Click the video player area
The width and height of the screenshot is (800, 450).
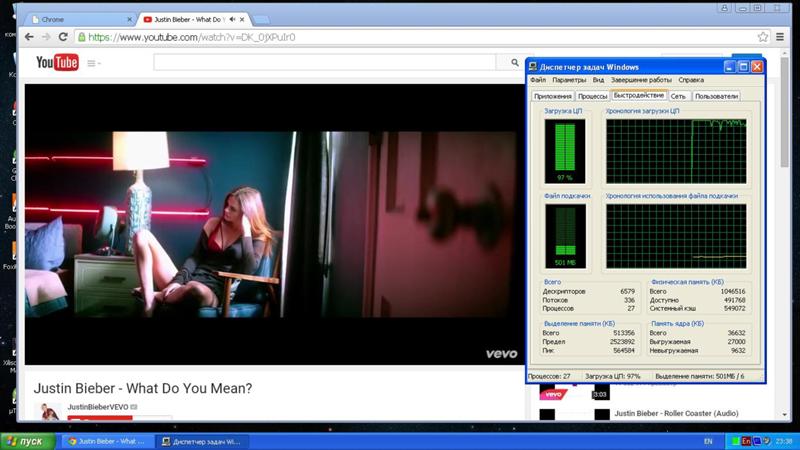(x=274, y=224)
